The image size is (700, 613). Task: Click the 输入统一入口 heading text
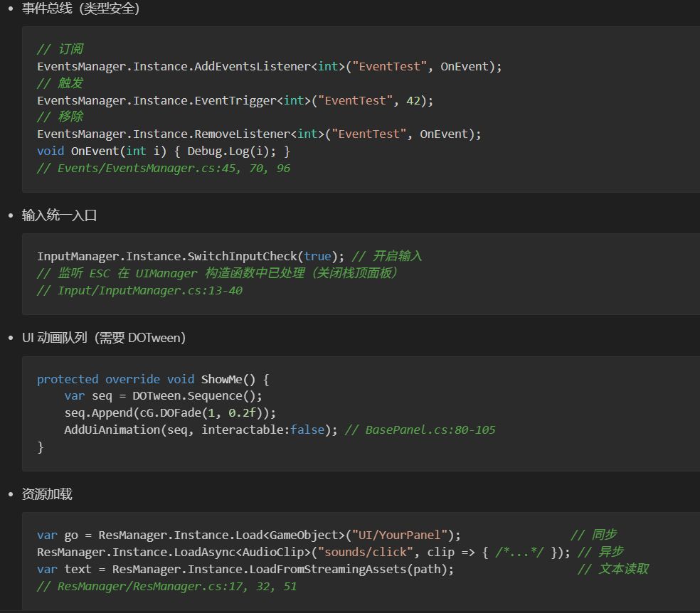[59, 215]
